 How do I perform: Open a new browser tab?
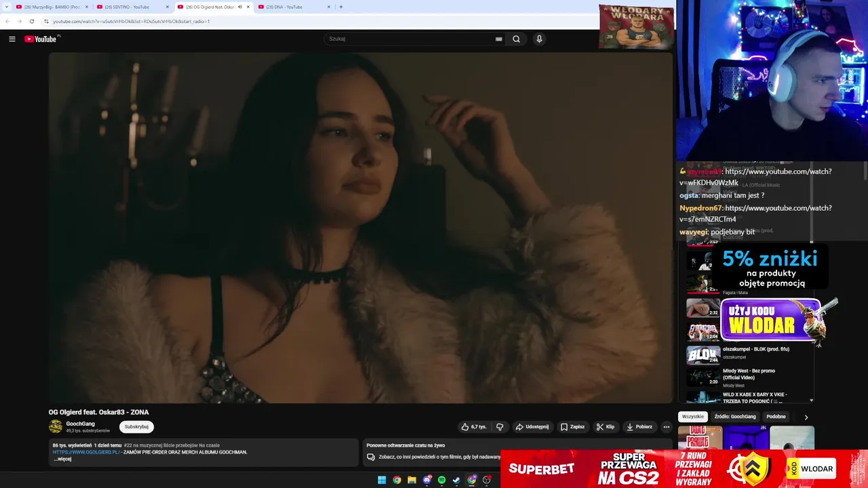click(341, 7)
